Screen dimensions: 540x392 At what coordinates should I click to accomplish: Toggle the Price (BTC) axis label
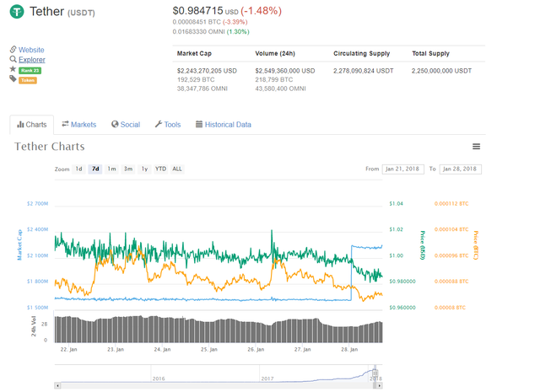click(476, 245)
